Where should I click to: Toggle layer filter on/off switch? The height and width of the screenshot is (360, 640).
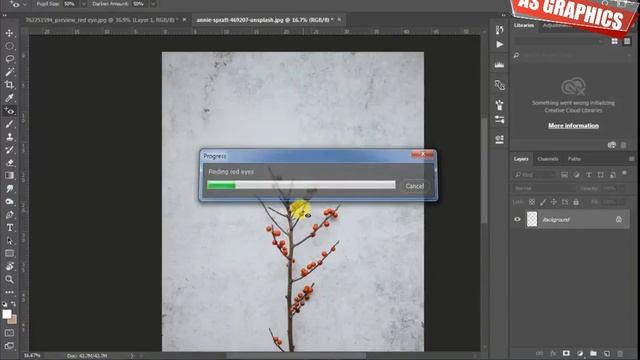coord(624,173)
